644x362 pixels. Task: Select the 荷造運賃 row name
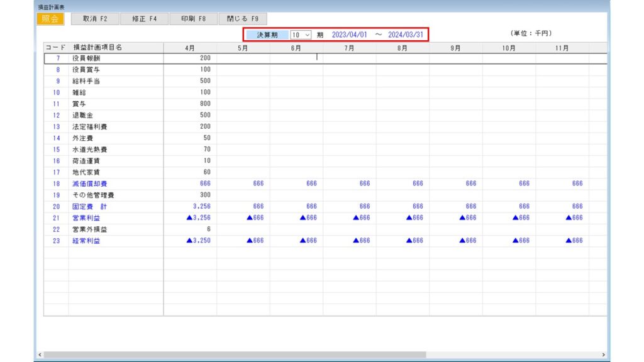tap(86, 161)
